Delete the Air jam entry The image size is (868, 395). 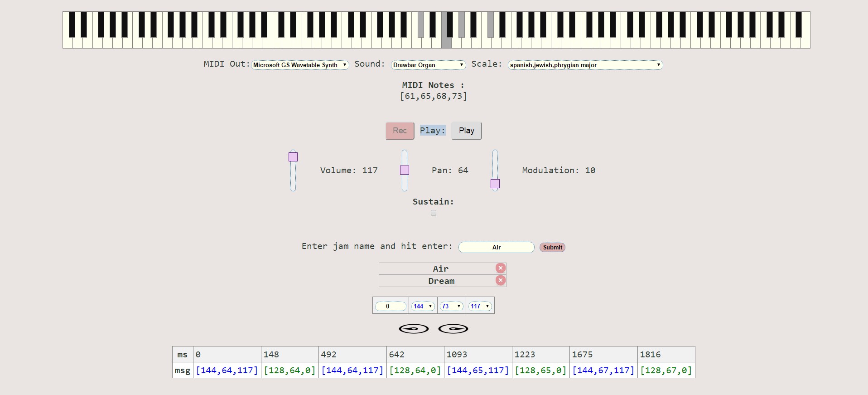click(500, 268)
